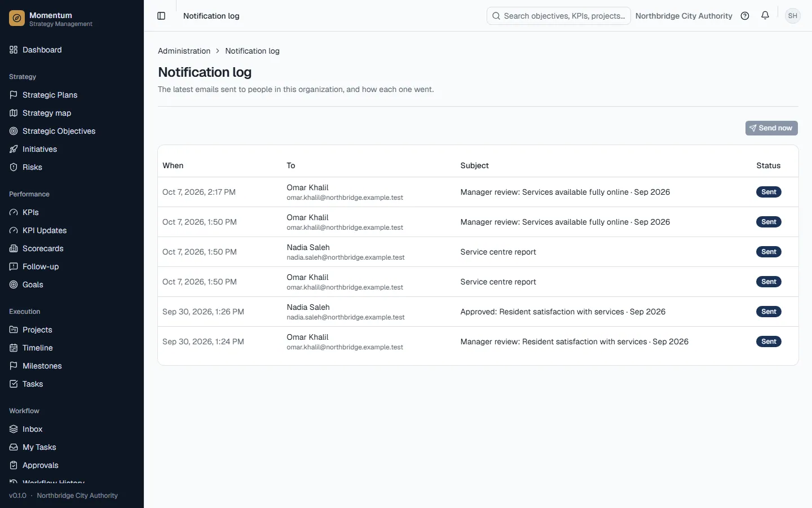The height and width of the screenshot is (508, 812).
Task: Click the Subject column header
Action: 474,165
